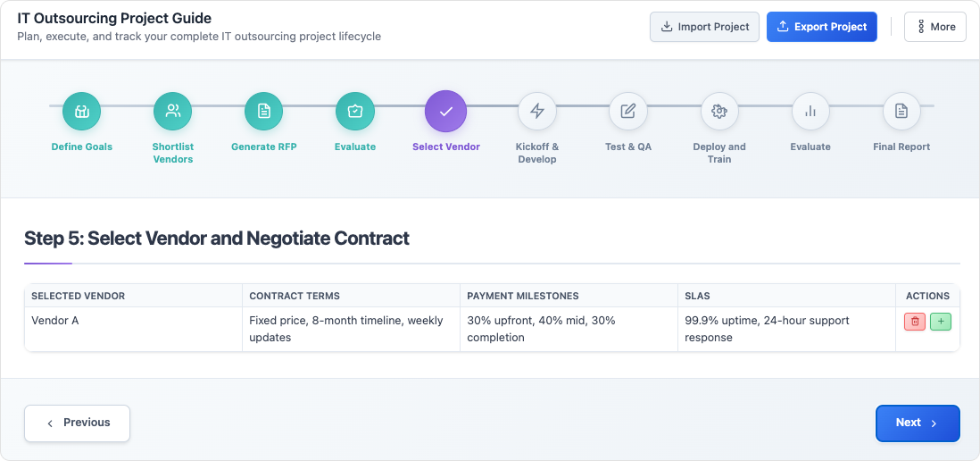Go to the Define Goals step icon
The image size is (980, 461).
pyautogui.click(x=81, y=112)
